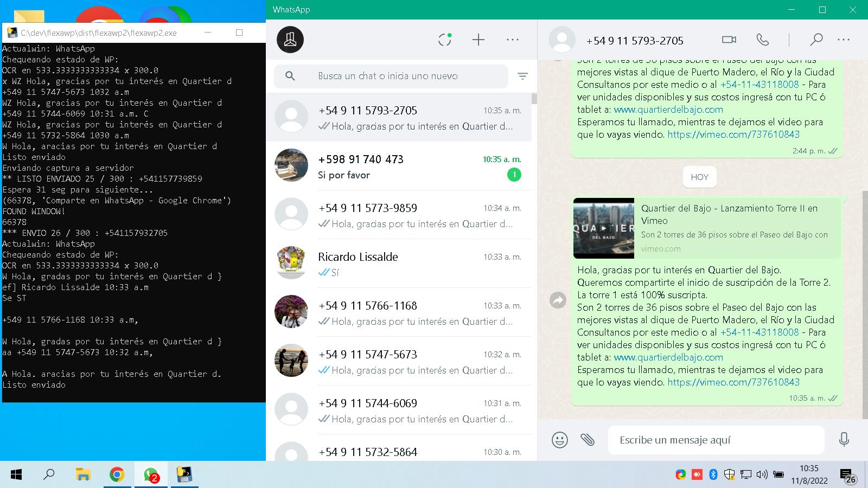This screenshot has width=868, height=488.
Task: Open Windows taskbar search
Action: click(x=49, y=475)
